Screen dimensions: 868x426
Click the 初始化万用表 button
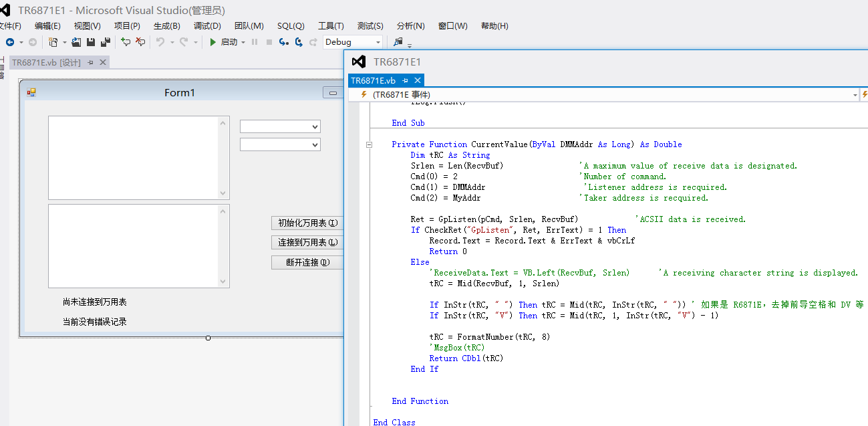[308, 223]
